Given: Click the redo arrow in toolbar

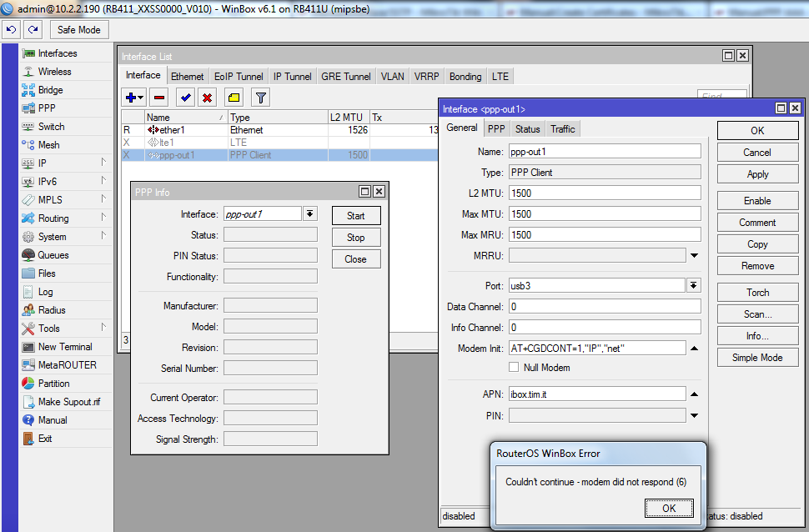Looking at the screenshot, I should pyautogui.click(x=33, y=29).
